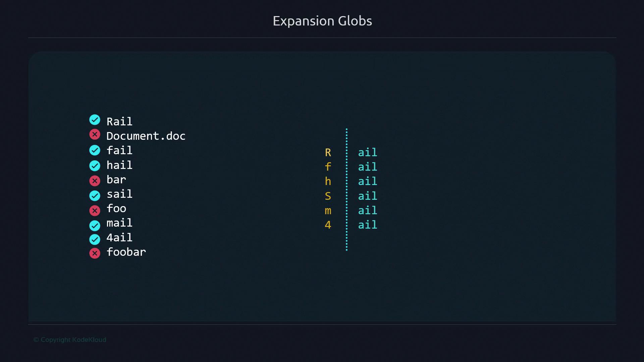Click the green checkmark beside 4ail
Image resolution: width=644 pixels, height=362 pixels.
(95, 239)
